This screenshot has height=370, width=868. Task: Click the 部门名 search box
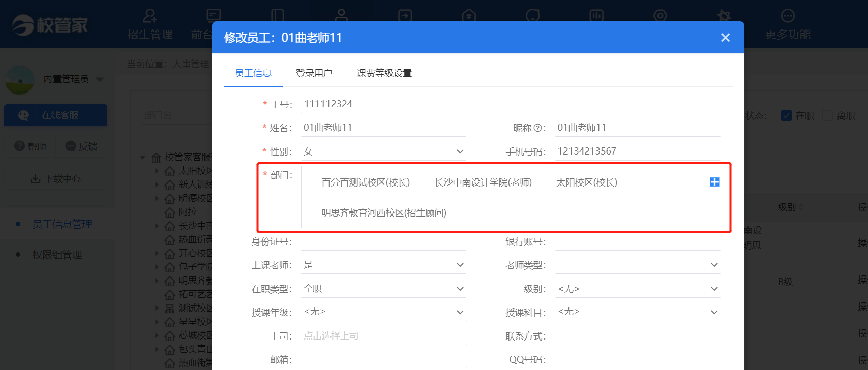pos(176,116)
